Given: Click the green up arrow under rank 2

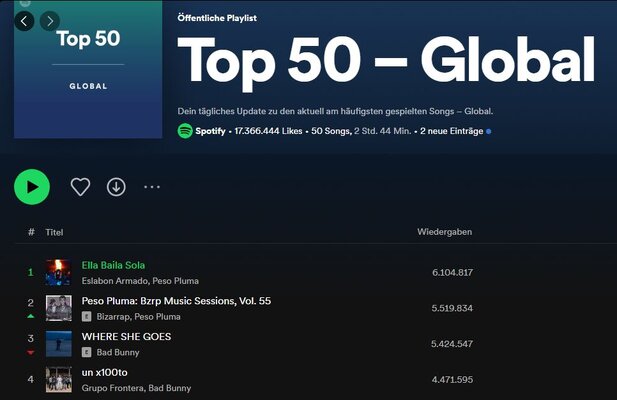Looking at the screenshot, I should 31,316.
